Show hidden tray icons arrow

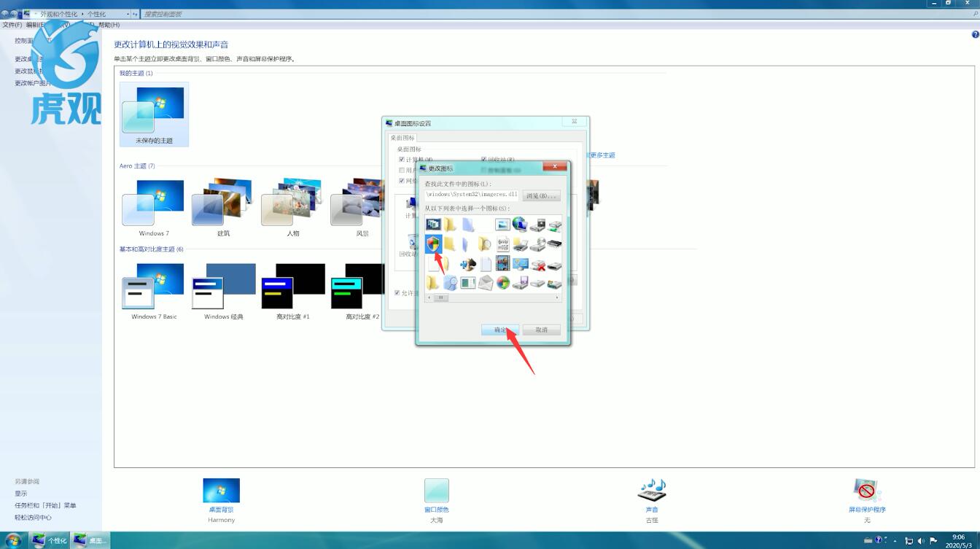[895, 541]
